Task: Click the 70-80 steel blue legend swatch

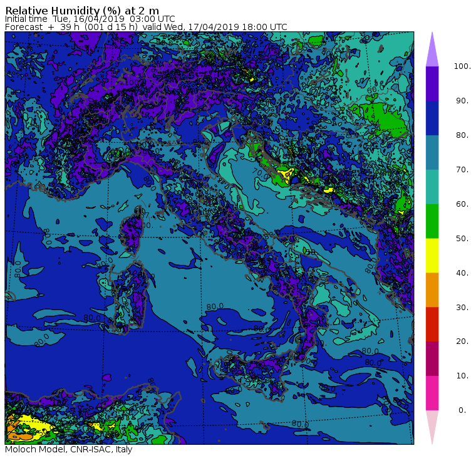Action: click(x=432, y=152)
